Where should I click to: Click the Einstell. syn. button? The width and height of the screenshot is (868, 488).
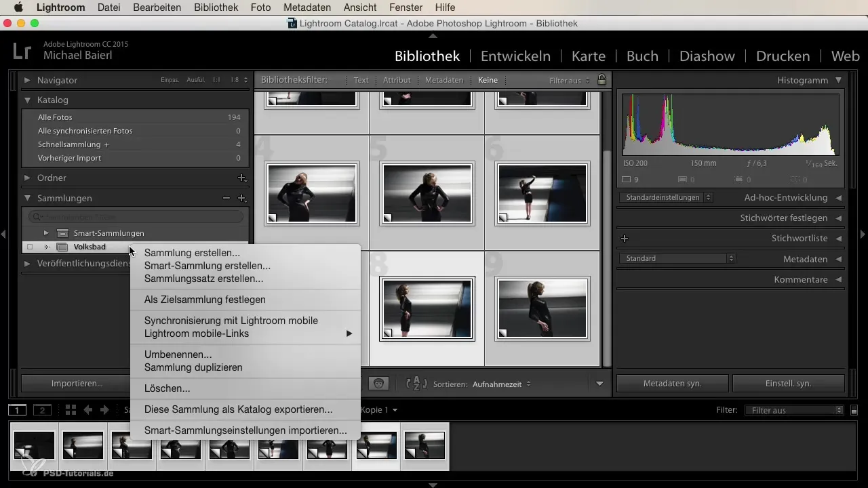pos(789,384)
